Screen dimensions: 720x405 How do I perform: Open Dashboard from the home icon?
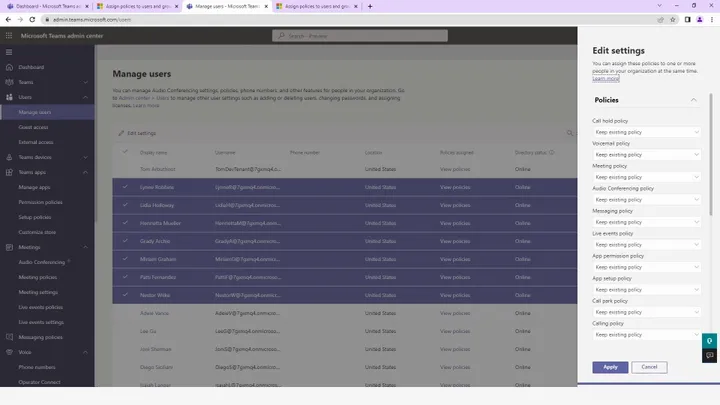pos(9,67)
